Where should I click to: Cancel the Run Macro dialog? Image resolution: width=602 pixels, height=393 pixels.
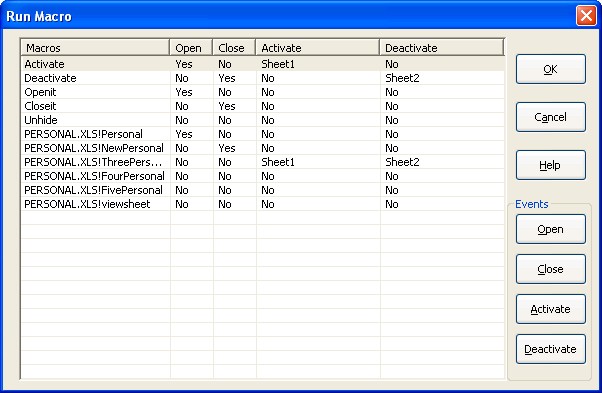click(551, 117)
